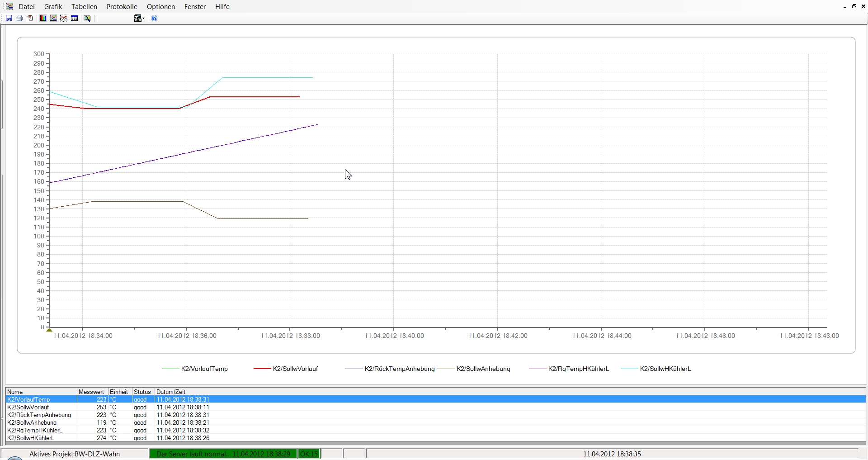Open the Datei menu
This screenshot has height=460, width=868.
click(27, 7)
